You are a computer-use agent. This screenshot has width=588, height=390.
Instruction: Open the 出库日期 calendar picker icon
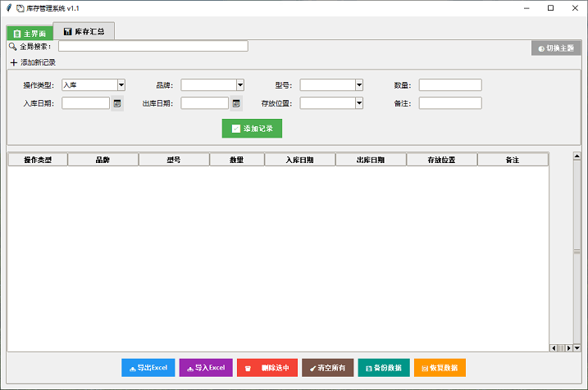tap(236, 103)
